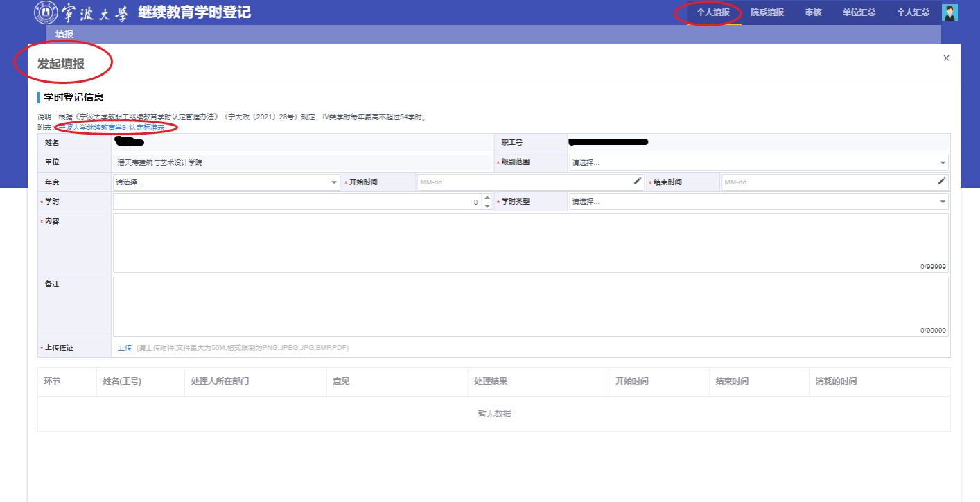Open start time pencil edit icon
The width and height of the screenshot is (980, 502).
tap(638, 181)
